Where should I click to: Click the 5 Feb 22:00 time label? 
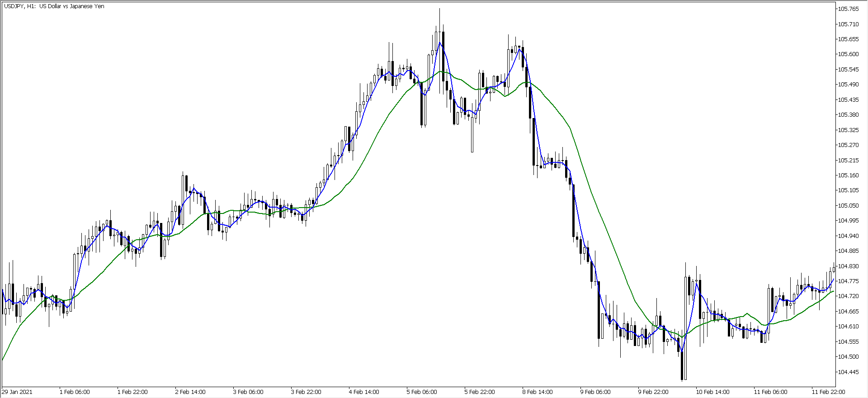480,392
